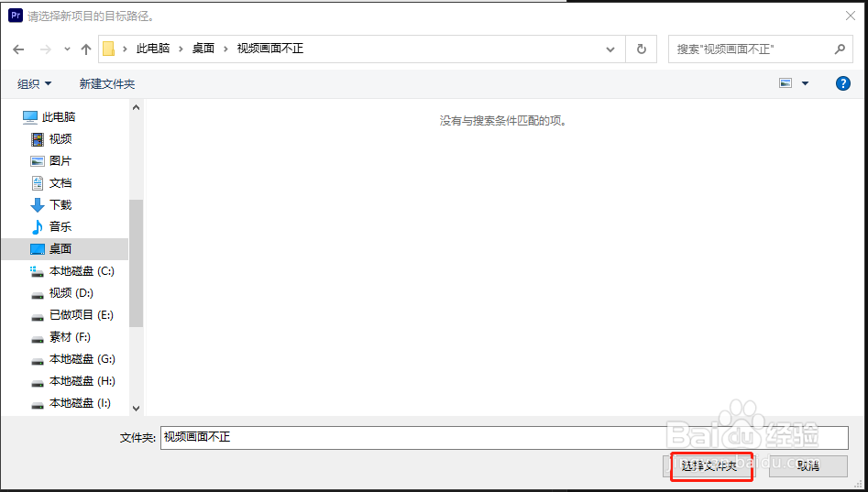Open 本地磁盘 (I:) drive
The height and width of the screenshot is (492, 868).
coord(71,403)
